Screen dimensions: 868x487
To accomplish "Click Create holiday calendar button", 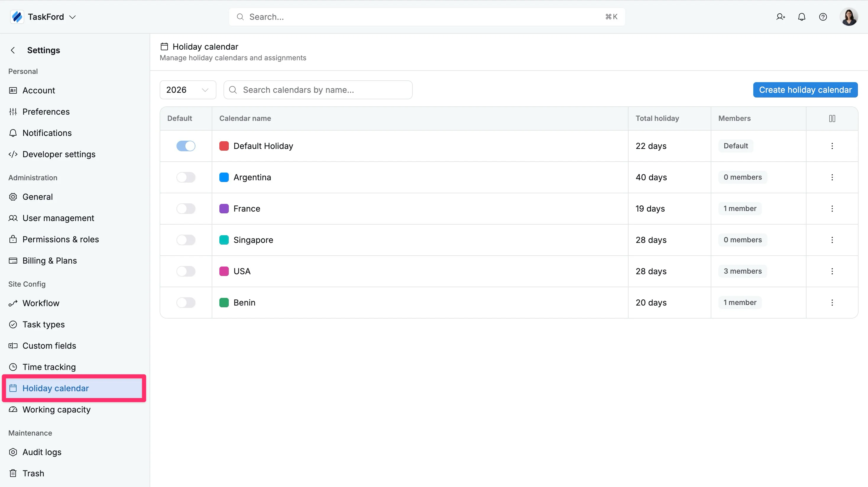I will [805, 90].
